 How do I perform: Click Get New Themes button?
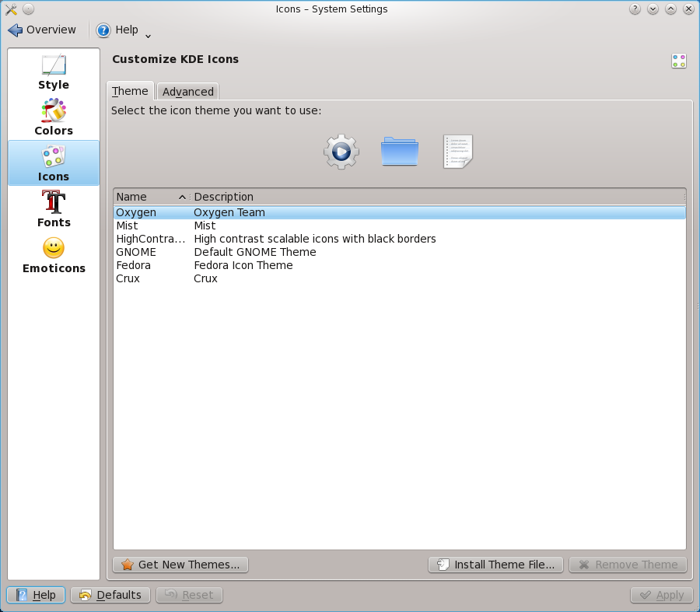(x=181, y=565)
